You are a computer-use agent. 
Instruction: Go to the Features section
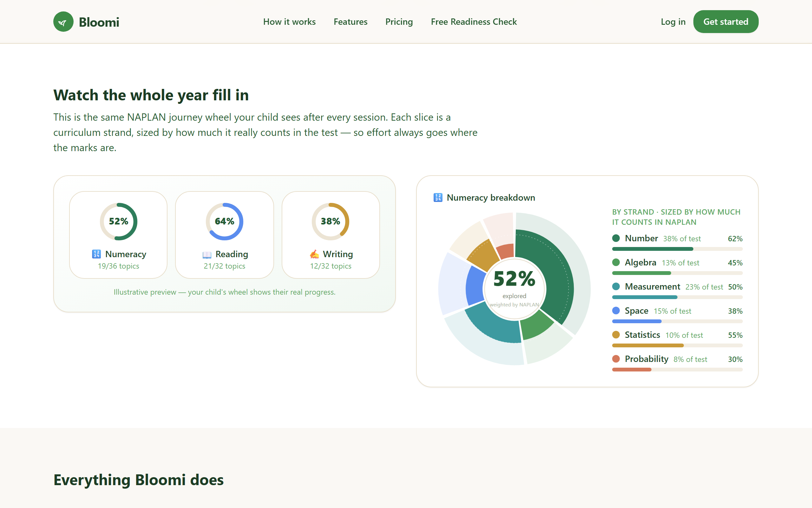click(x=350, y=22)
